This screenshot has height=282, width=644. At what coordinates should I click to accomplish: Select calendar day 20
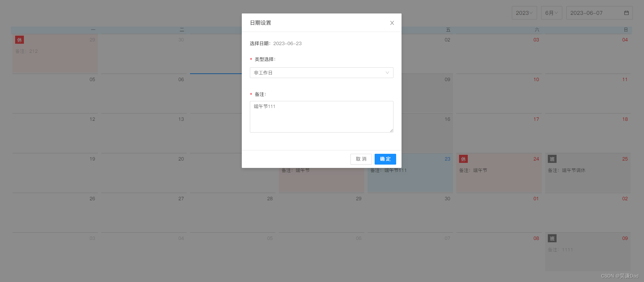pos(144,173)
